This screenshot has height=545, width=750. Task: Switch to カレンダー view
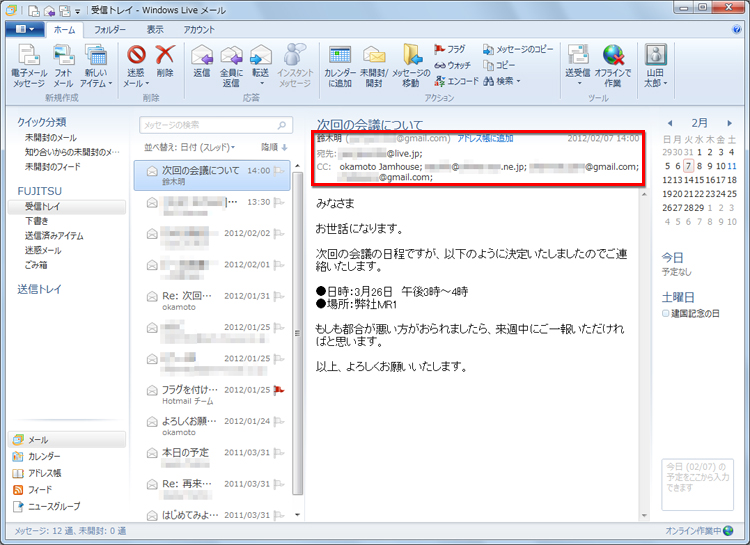click(x=37, y=456)
